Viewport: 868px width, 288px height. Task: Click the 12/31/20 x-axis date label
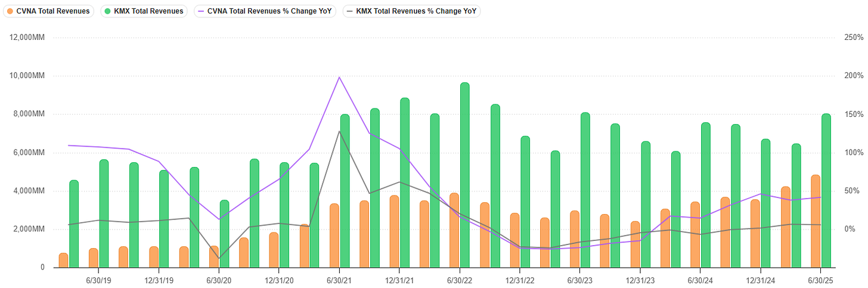tap(279, 280)
